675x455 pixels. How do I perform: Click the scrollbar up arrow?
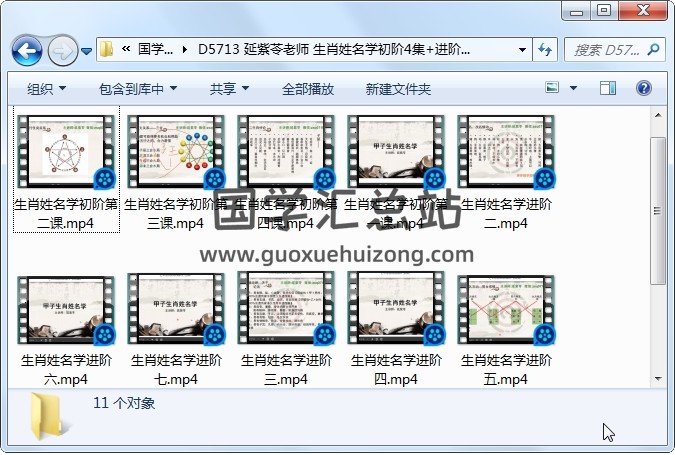click(x=658, y=115)
